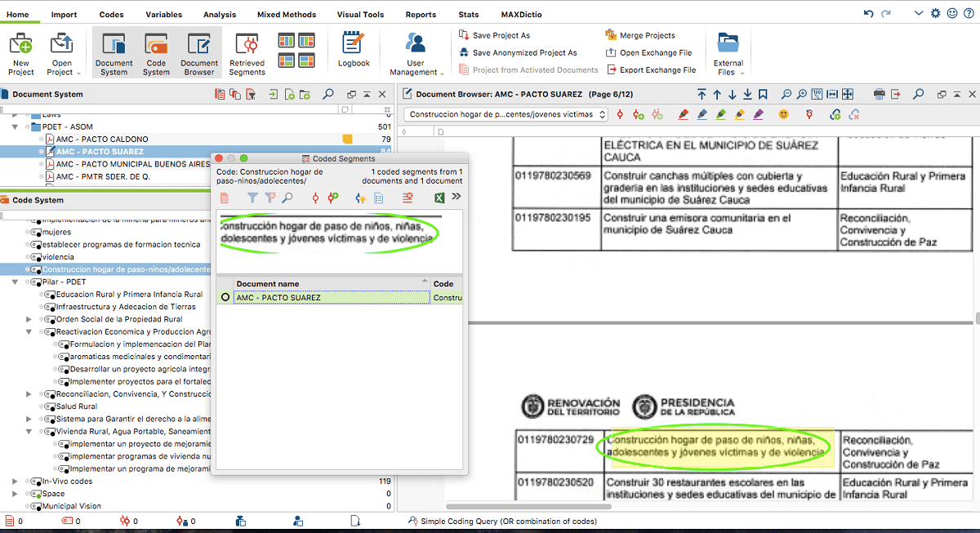Viewport: 980px width, 533px height.
Task: Open help question mark icon
Action: pyautogui.click(x=969, y=14)
